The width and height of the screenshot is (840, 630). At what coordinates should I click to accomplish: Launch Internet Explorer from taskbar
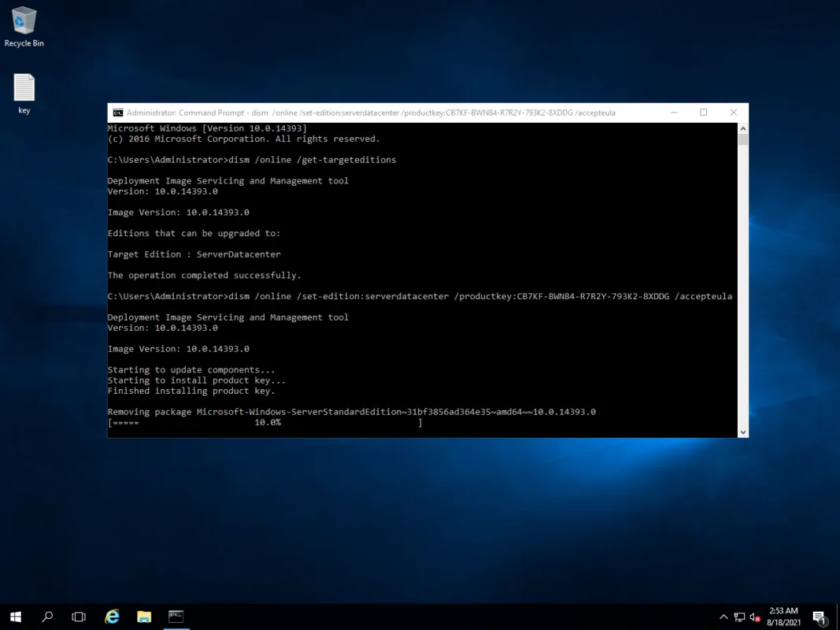(112, 617)
